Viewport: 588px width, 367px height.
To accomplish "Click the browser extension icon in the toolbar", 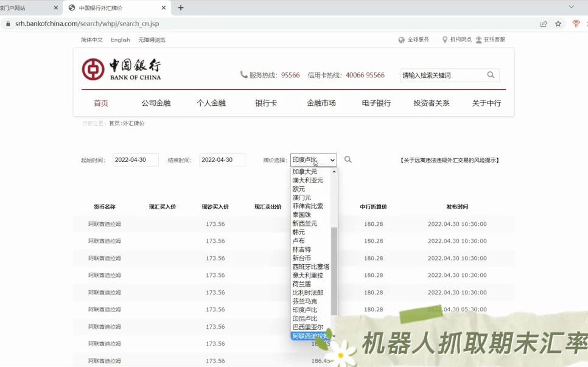I will 576,24.
